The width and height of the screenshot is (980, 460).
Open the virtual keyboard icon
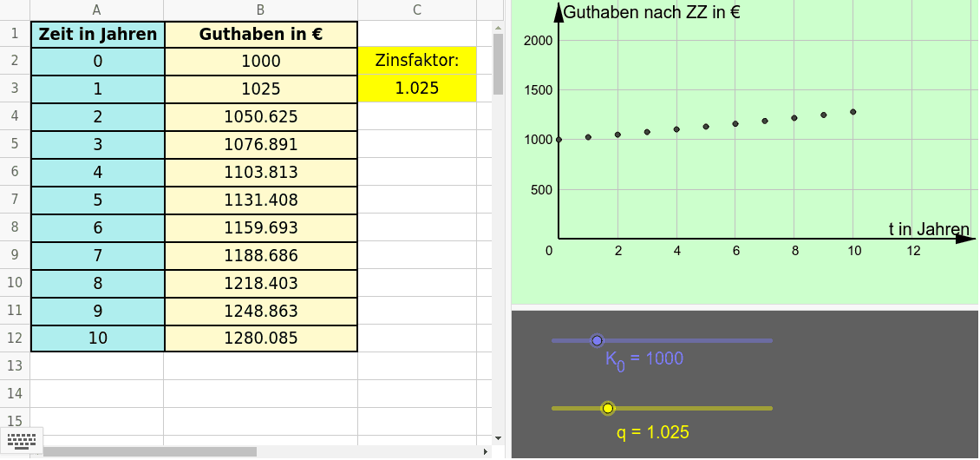22,440
